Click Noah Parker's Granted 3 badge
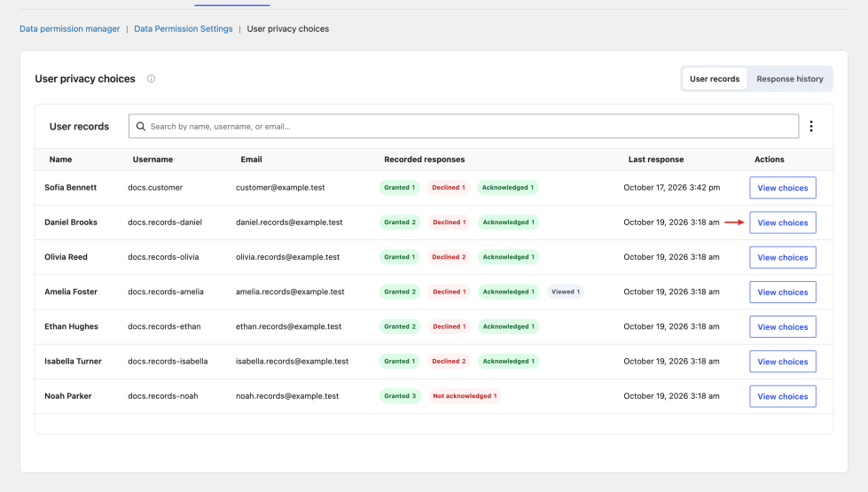 [400, 395]
